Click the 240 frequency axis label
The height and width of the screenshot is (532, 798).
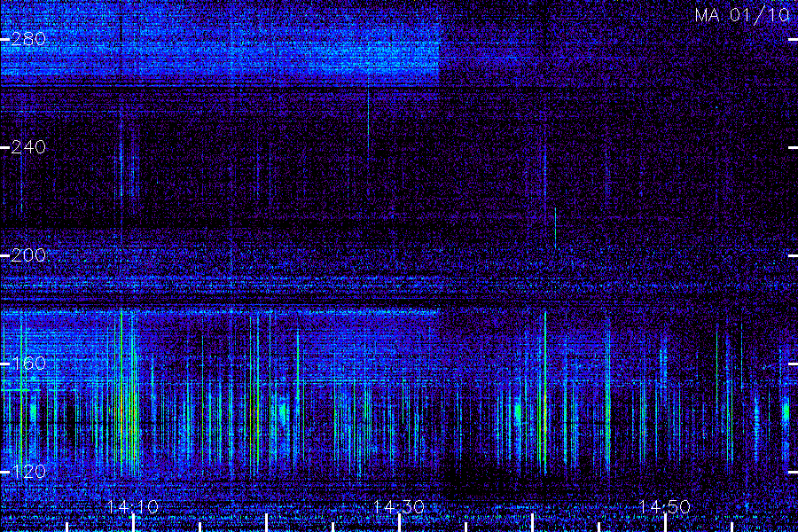[28, 147]
